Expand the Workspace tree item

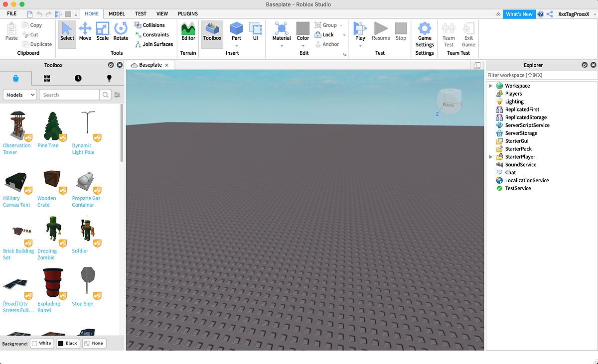coord(490,85)
